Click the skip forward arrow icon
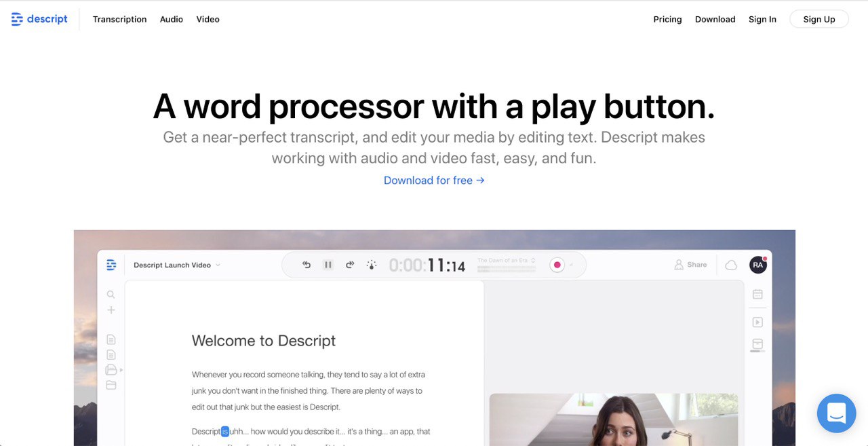868x446 pixels. [x=350, y=265]
